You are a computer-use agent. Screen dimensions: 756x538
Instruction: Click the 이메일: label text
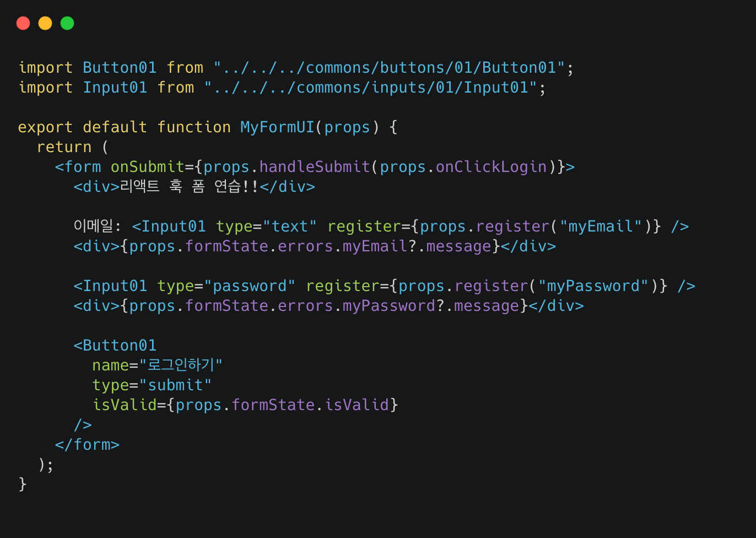click(x=97, y=227)
